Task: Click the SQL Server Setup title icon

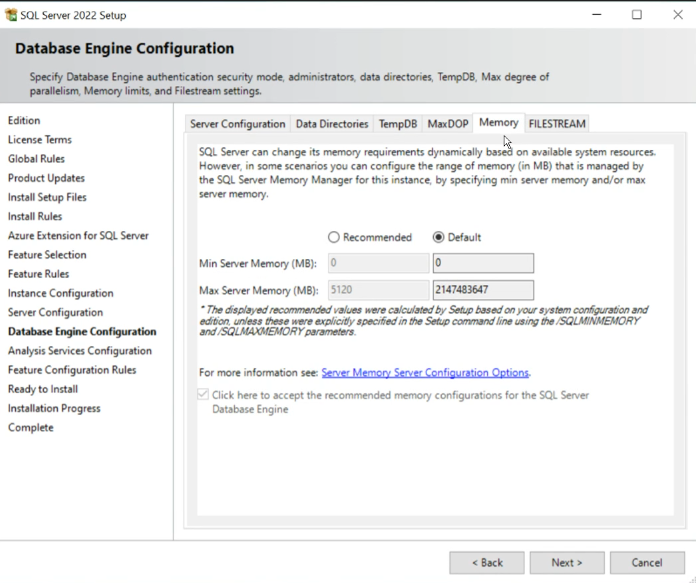Action: (11, 15)
